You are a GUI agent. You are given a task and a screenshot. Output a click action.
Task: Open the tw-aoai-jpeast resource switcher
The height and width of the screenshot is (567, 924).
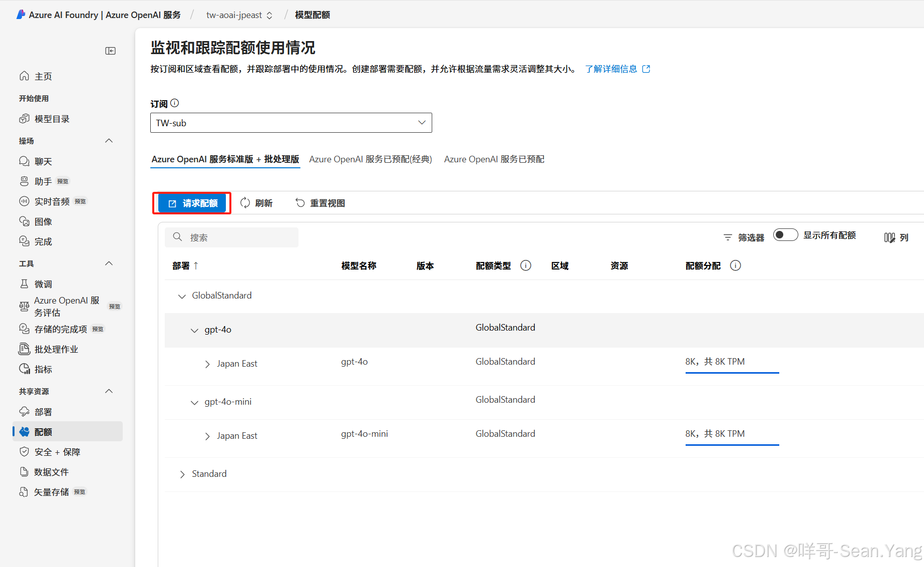tap(239, 15)
